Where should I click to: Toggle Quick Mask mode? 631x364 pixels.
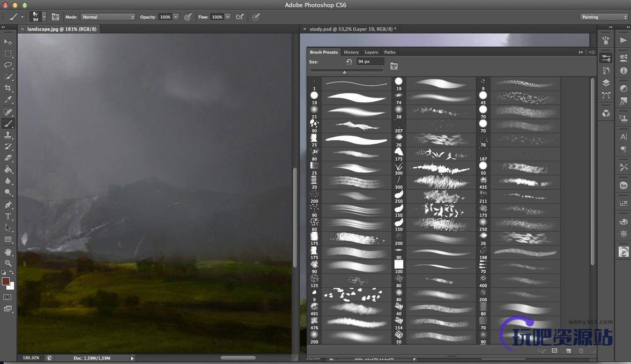pyautogui.click(x=8, y=297)
